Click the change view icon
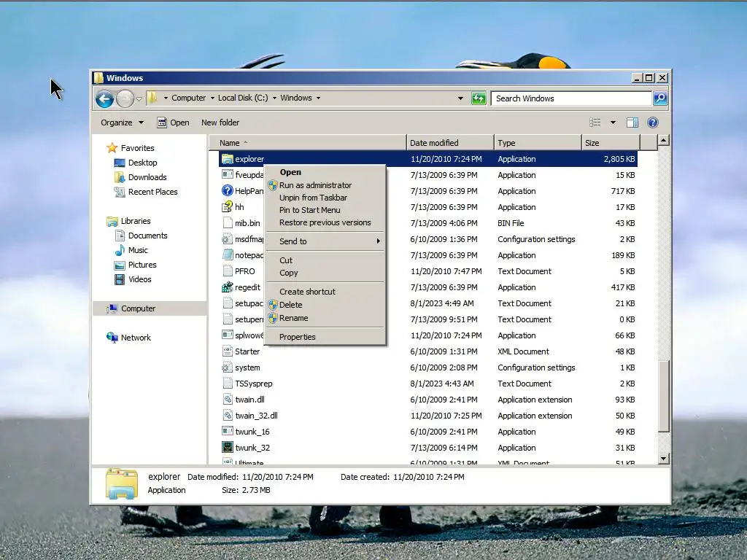The height and width of the screenshot is (560, 747). (x=595, y=122)
